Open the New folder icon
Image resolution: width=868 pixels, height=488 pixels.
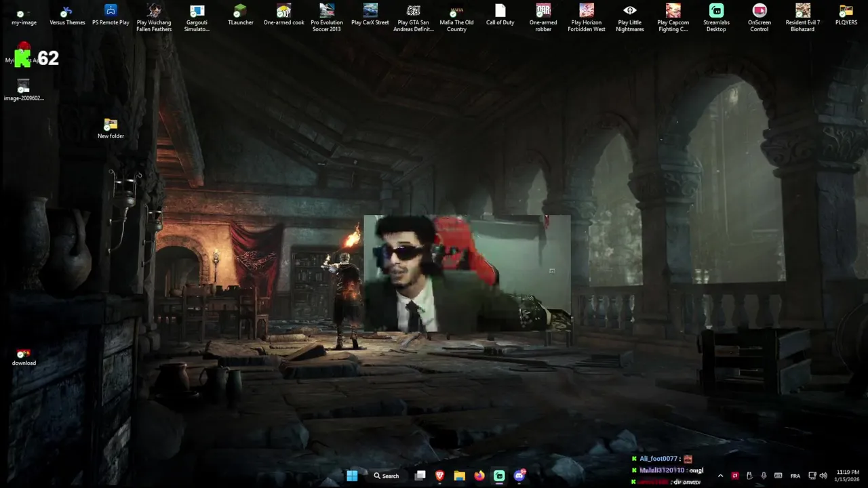pos(111,129)
